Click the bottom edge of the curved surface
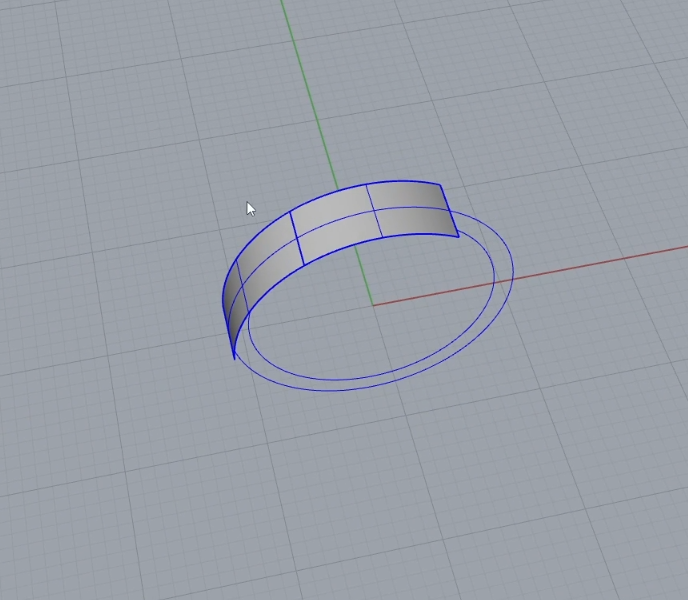688x600 pixels. 345,250
